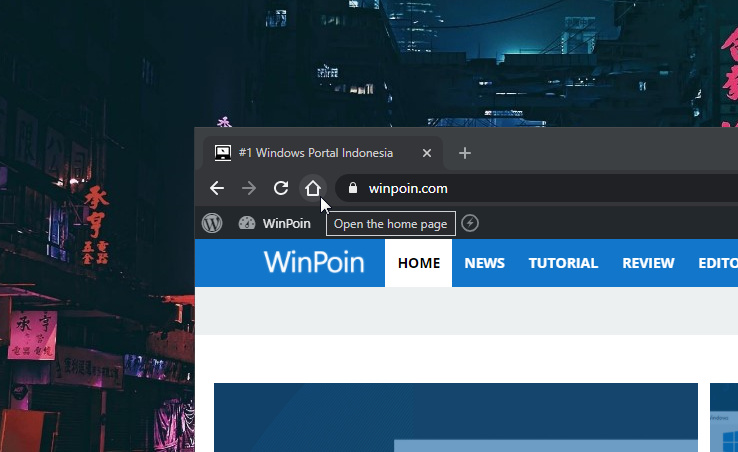Viewport: 738px width, 452px height.
Task: Open the REVIEW menu item
Action: (x=648, y=263)
